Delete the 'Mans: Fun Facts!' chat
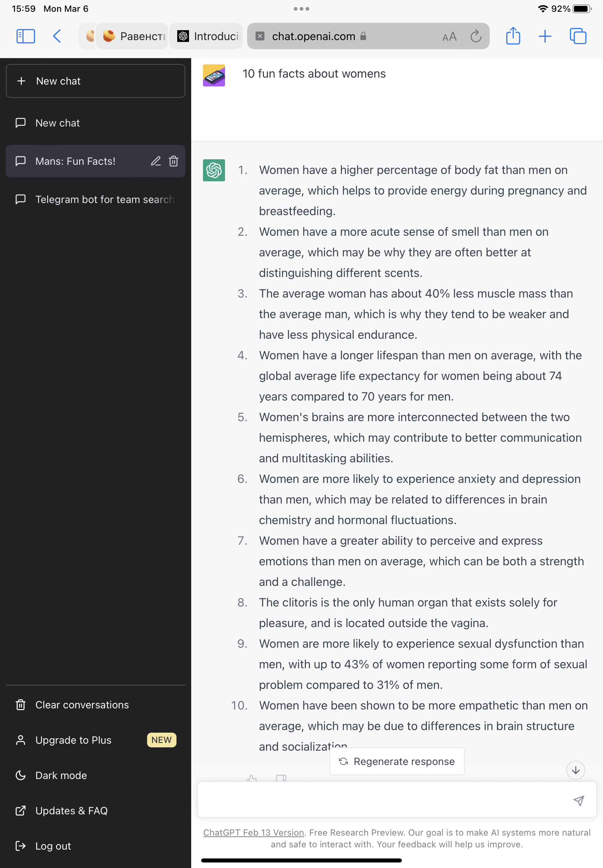 (174, 161)
